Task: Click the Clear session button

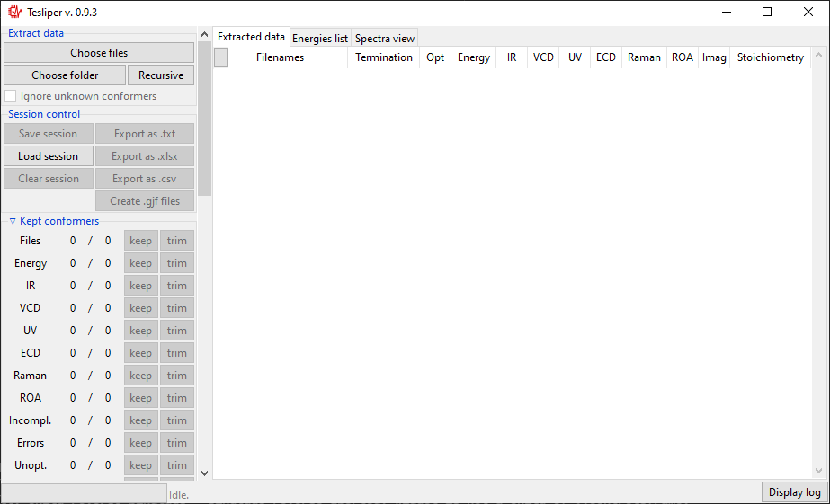Action: click(49, 179)
